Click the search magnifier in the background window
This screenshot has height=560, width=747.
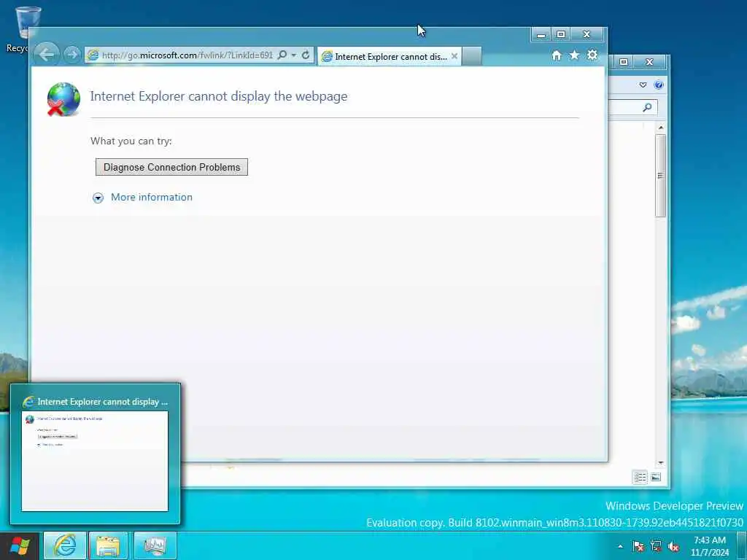click(647, 108)
